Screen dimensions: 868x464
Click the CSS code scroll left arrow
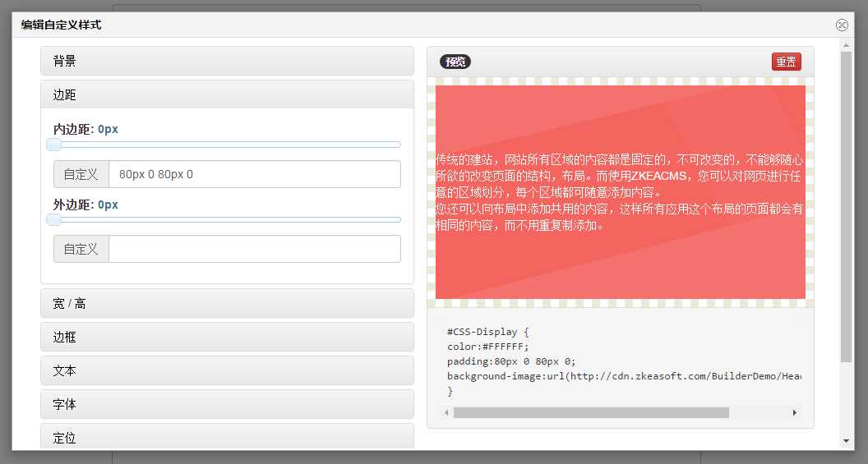pyautogui.click(x=446, y=412)
